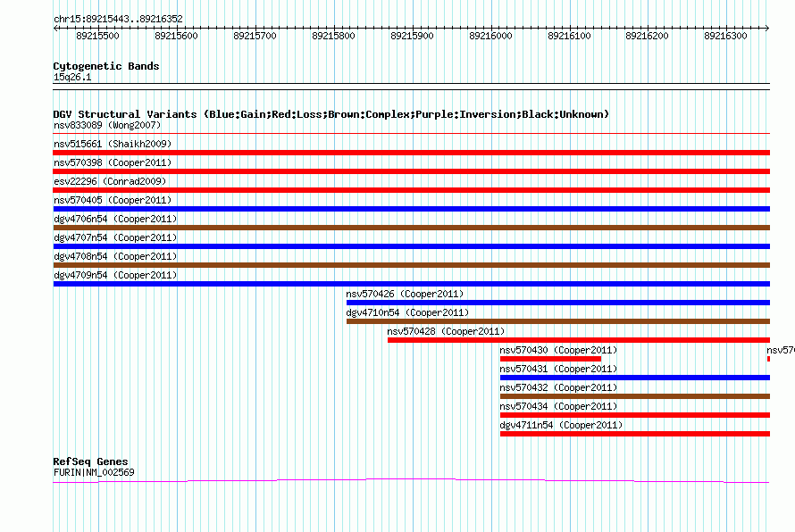This screenshot has height=532, width=795.
Task: Click the brown complex bar under dgv4706n54
Action: pyautogui.click(x=411, y=228)
